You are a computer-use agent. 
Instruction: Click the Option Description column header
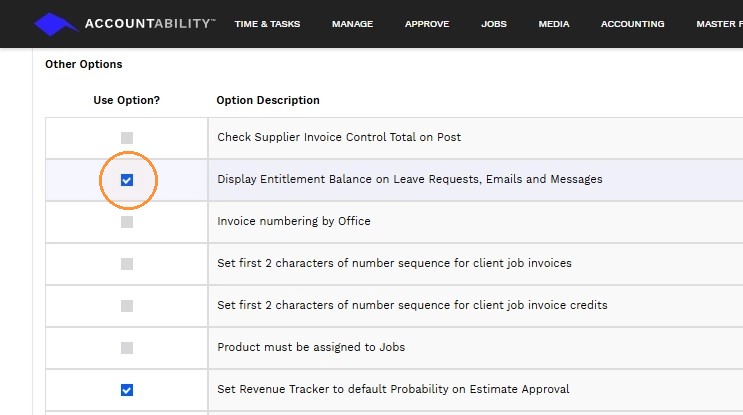[x=268, y=100]
